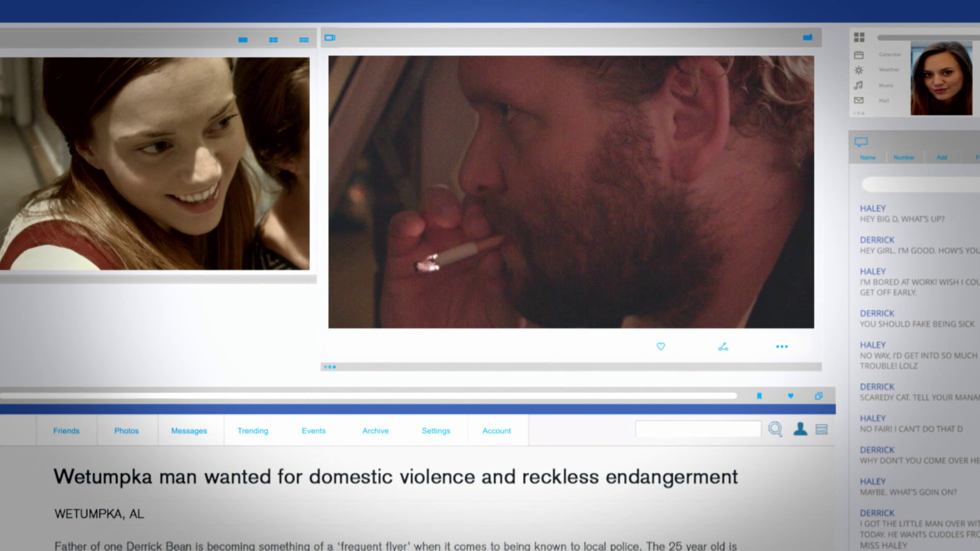This screenshot has height=551, width=980.
Task: Switch to single-pane view layout
Action: pos(243,40)
